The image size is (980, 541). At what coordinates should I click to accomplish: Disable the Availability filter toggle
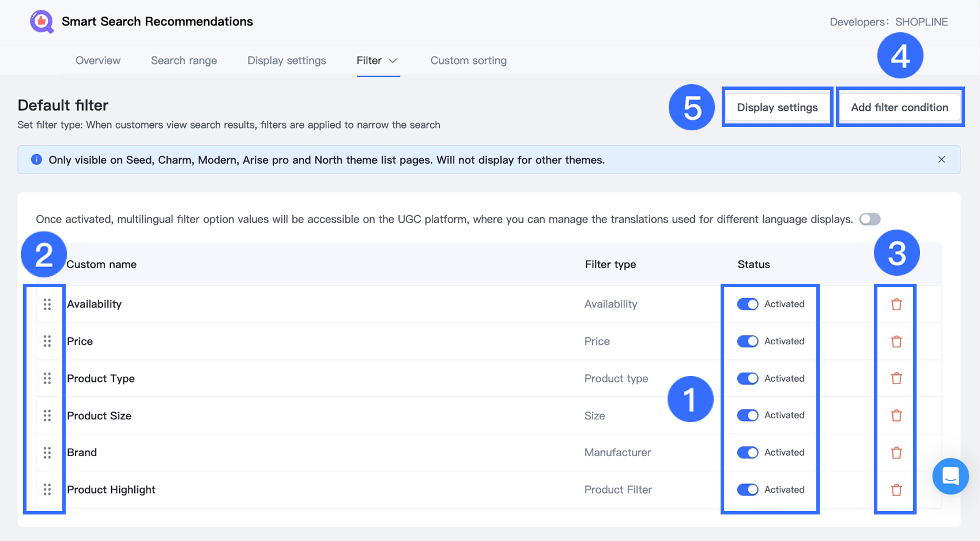pos(748,304)
